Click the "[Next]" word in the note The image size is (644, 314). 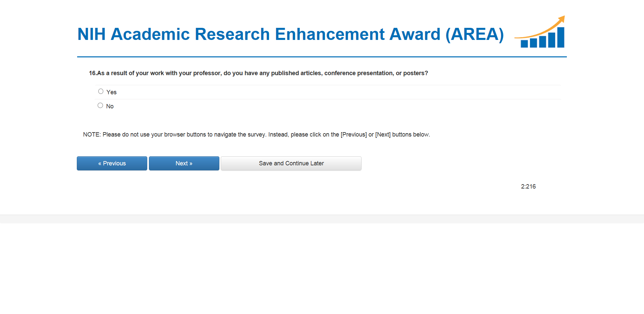pos(383,135)
